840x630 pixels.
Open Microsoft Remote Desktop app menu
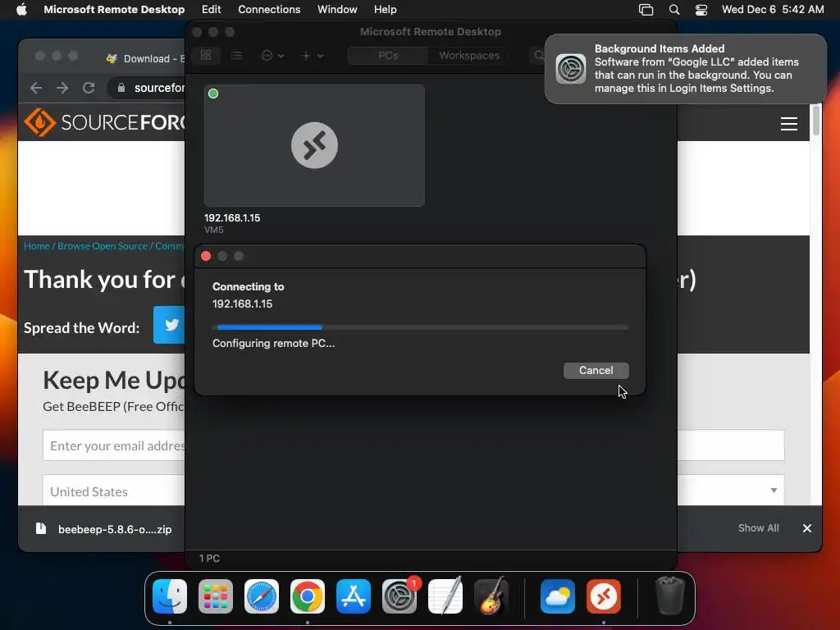(114, 9)
